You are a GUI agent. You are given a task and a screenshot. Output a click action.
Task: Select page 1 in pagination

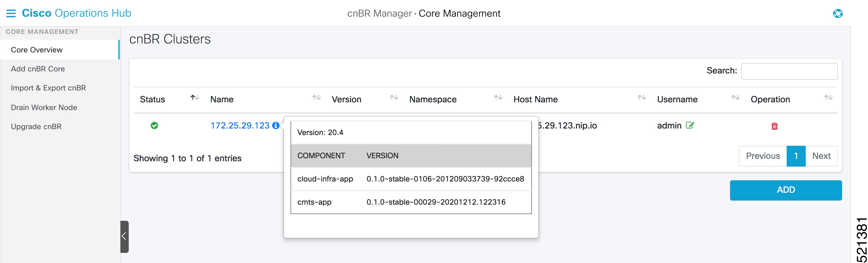pyautogui.click(x=796, y=156)
